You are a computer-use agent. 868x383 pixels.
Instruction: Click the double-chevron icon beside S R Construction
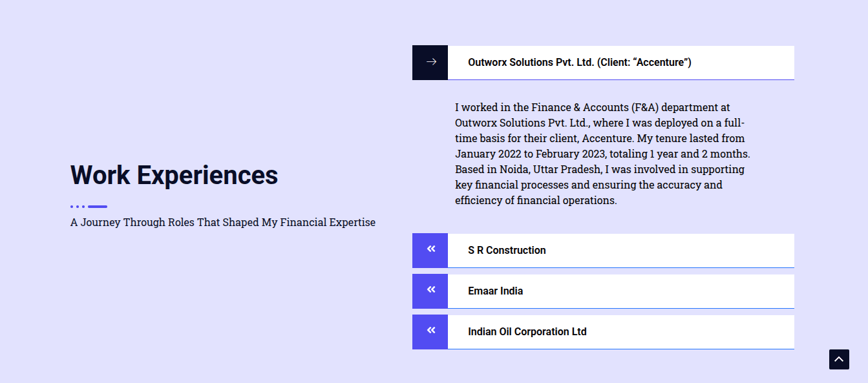[430, 250]
